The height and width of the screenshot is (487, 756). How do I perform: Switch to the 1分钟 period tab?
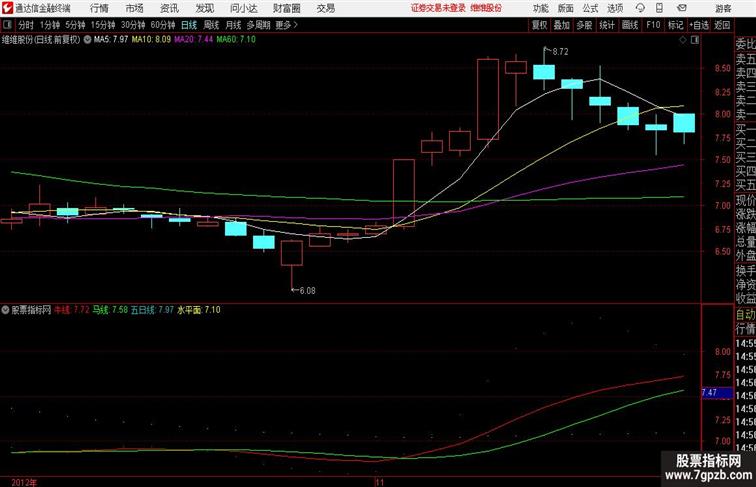tap(50, 25)
